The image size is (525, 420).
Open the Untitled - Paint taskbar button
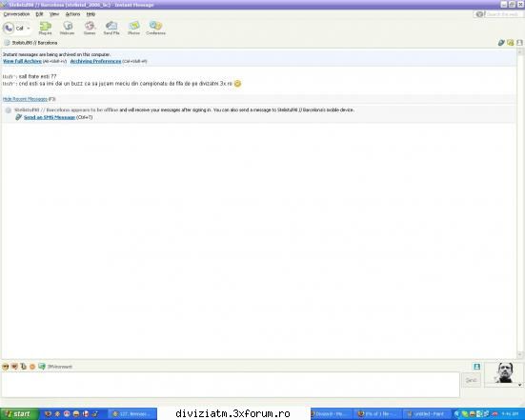[426, 414]
